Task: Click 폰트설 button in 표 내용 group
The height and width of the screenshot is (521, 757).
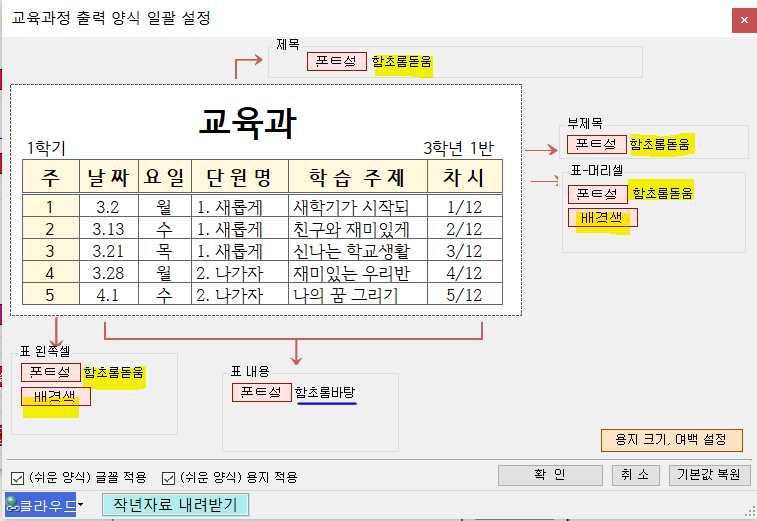Action: coord(262,392)
